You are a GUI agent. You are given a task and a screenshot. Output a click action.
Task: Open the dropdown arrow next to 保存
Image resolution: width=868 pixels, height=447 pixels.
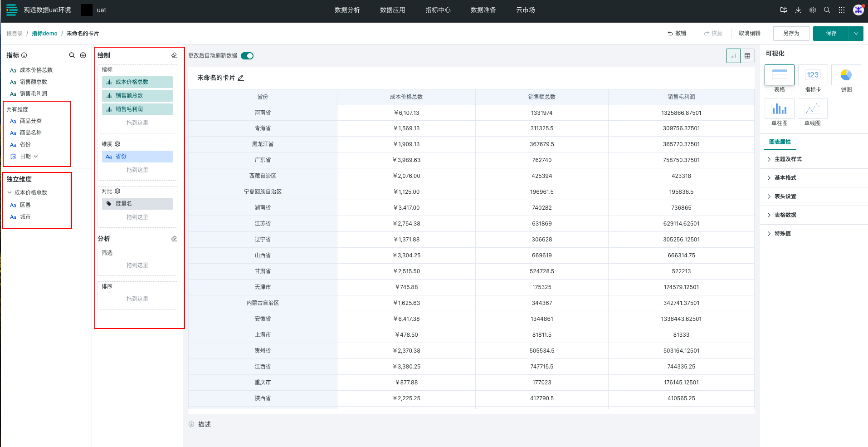[856, 34]
